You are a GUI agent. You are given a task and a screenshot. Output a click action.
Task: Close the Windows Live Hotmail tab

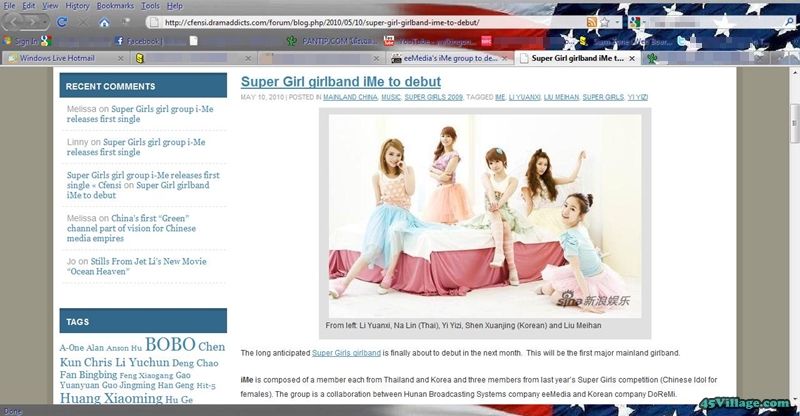coord(120,58)
